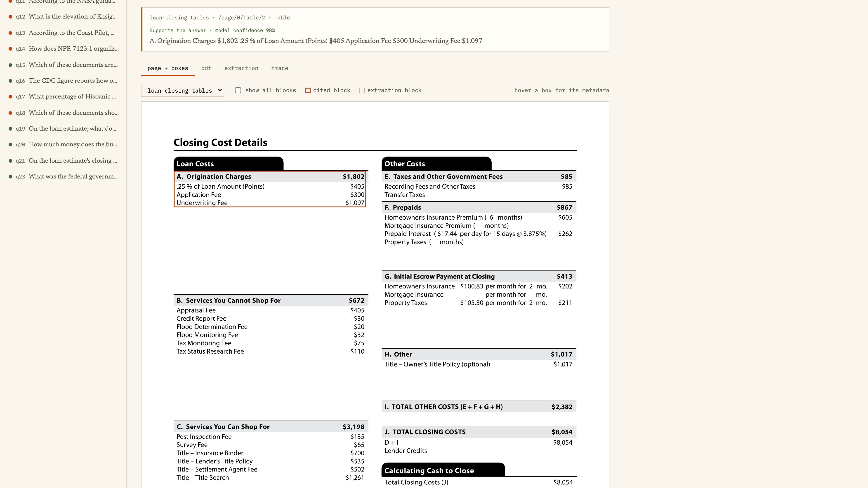Open the trace tab
Screen dimensions: 868x488
[280, 68]
